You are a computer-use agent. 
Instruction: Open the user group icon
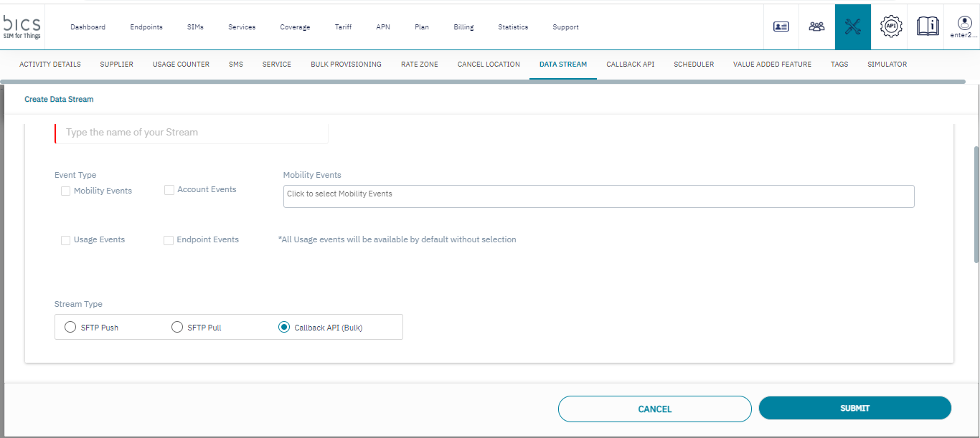pyautogui.click(x=816, y=27)
